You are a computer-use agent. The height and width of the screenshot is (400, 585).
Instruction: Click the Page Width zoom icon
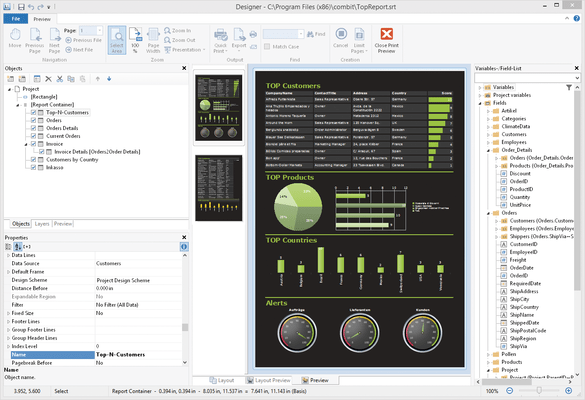[153, 35]
